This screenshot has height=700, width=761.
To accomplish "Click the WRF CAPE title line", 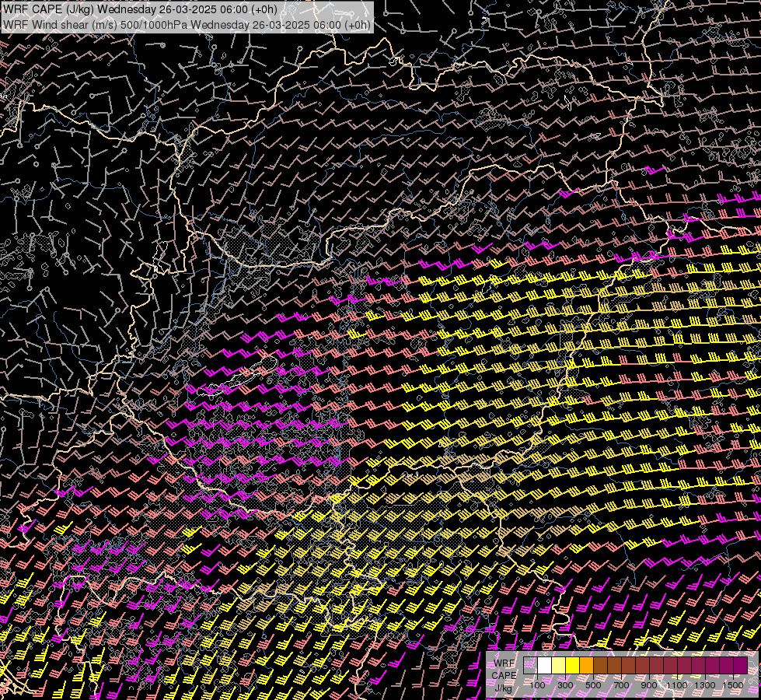I will click(x=140, y=9).
